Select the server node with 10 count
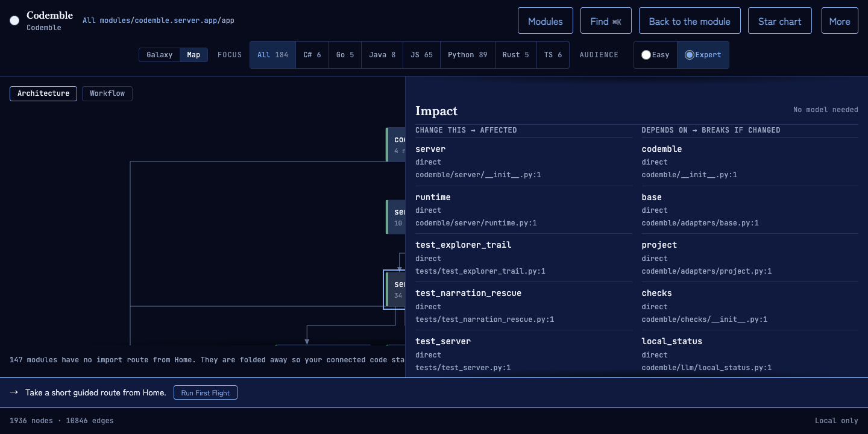 (396, 217)
